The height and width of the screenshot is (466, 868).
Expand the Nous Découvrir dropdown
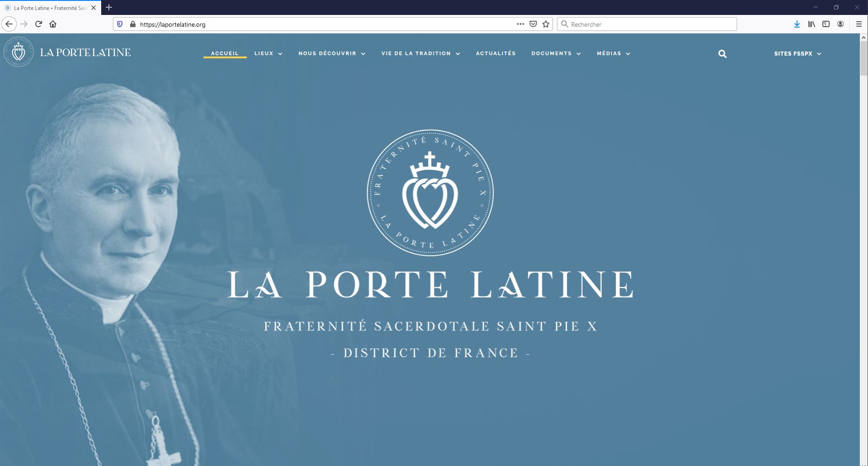[x=332, y=53]
